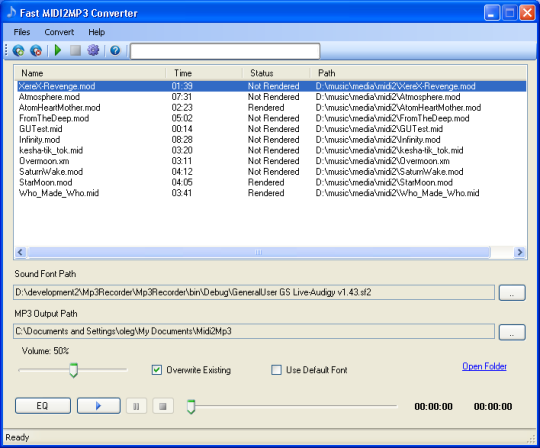Open the Files menu
540x448 pixels.
22,32
